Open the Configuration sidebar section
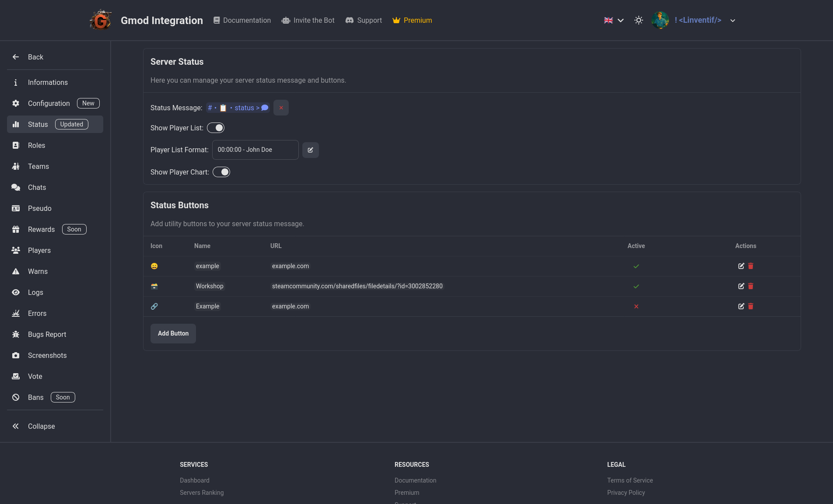 pyautogui.click(x=49, y=103)
